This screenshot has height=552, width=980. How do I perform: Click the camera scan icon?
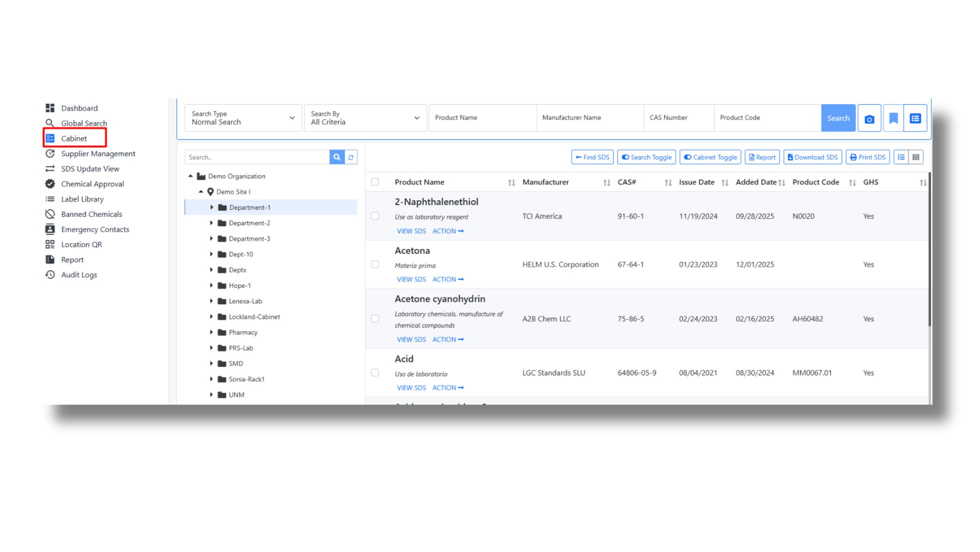click(869, 119)
